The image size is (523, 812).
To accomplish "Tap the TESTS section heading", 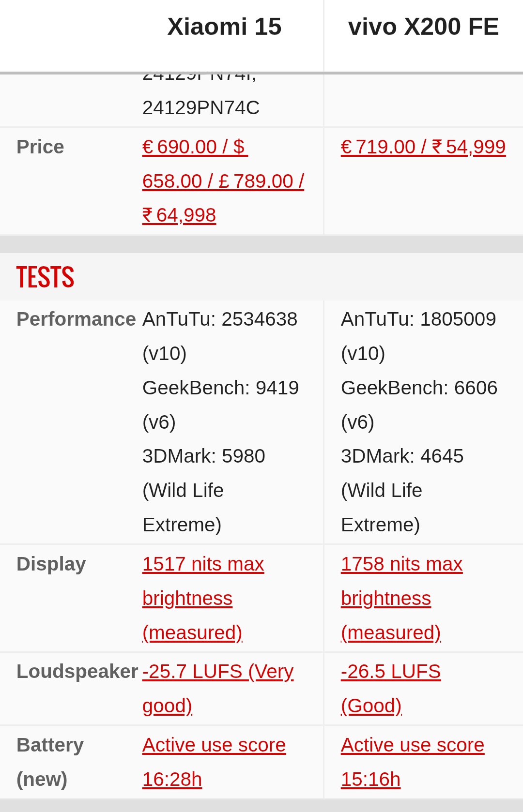I will [x=46, y=277].
